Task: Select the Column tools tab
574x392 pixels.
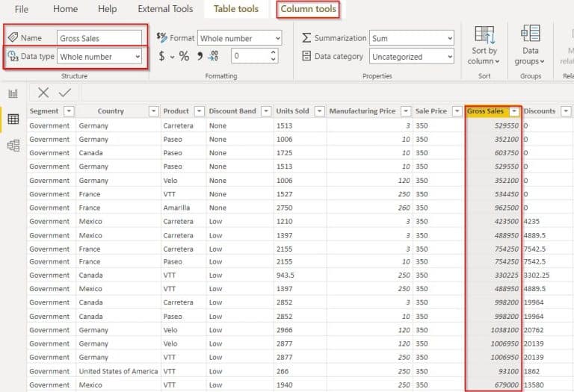Action: pos(308,8)
